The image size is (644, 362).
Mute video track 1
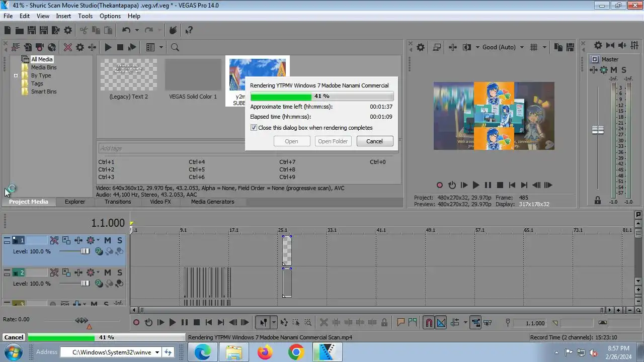coord(107,240)
